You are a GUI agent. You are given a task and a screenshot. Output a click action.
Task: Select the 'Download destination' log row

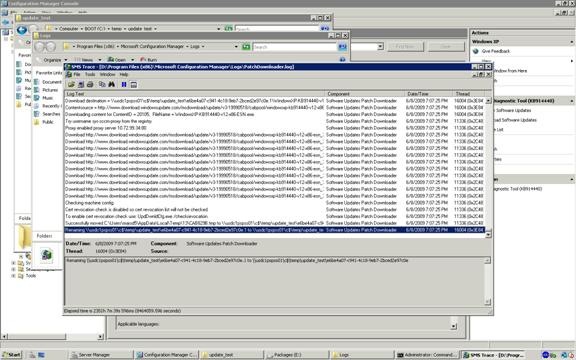point(275,101)
